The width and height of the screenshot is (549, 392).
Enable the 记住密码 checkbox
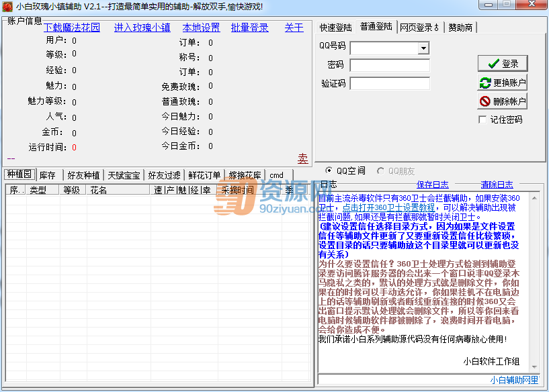click(x=482, y=120)
